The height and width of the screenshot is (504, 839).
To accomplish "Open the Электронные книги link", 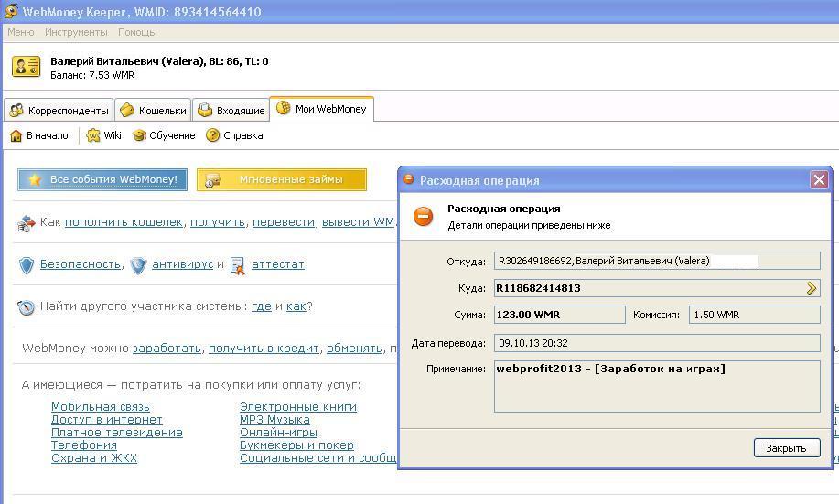I will (x=298, y=407).
